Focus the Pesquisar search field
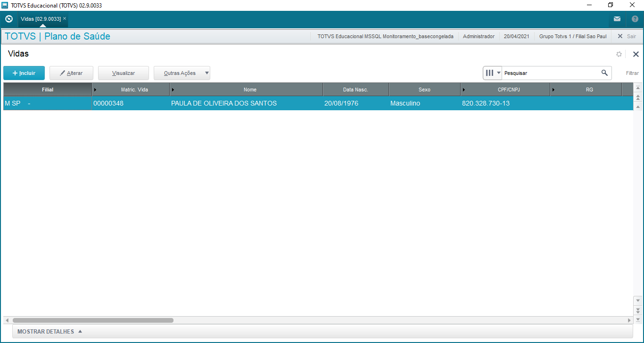The image size is (644, 343). [x=551, y=73]
